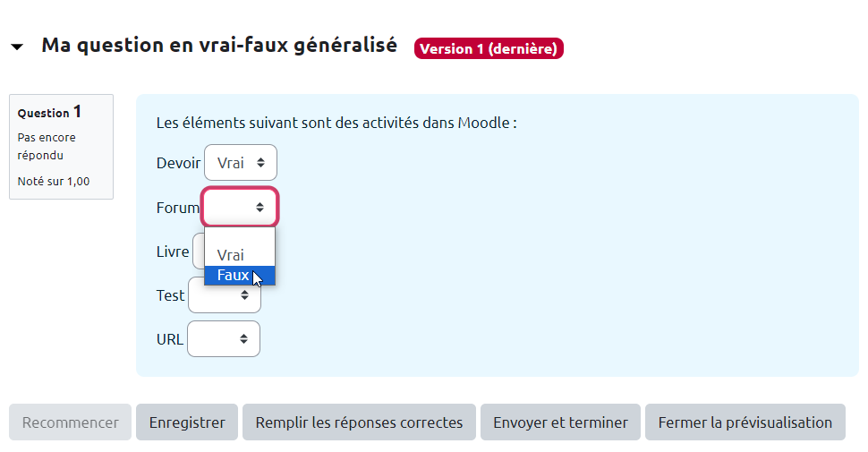Open the Test answer dropdown
The image size is (868, 452).
click(223, 295)
